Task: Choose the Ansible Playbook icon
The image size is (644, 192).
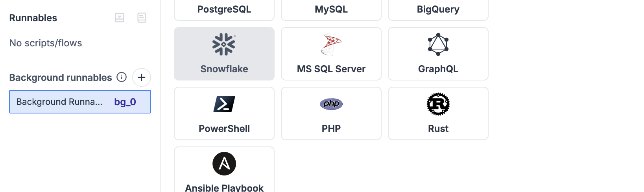Action: [224, 164]
